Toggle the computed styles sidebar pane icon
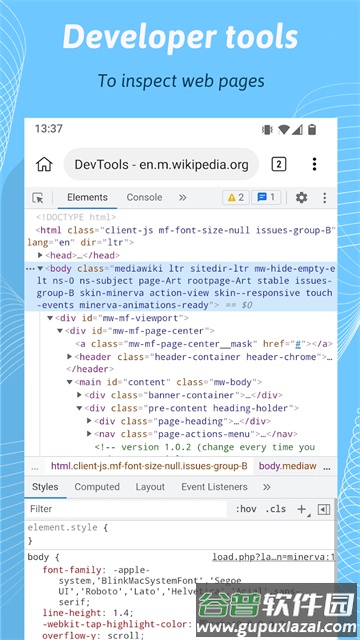This screenshot has width=360, height=640. click(x=324, y=509)
